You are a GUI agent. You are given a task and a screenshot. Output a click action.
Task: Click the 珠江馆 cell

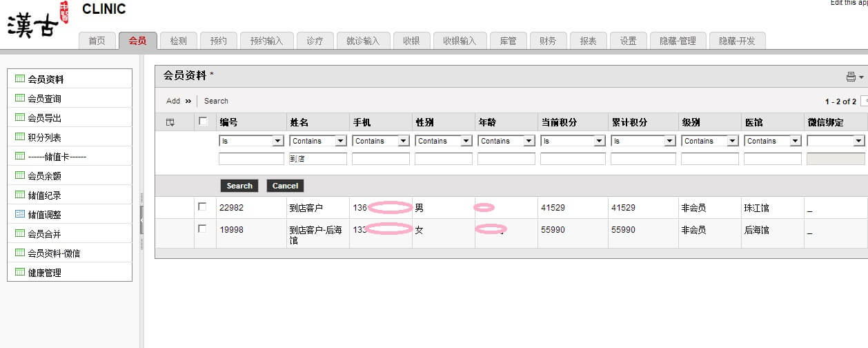[x=756, y=208]
